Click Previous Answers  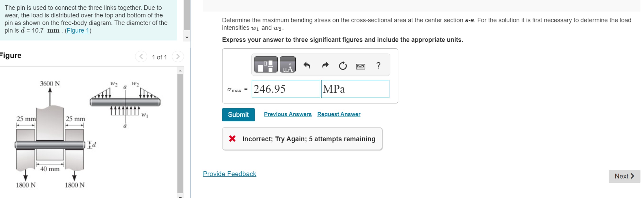coord(288,114)
